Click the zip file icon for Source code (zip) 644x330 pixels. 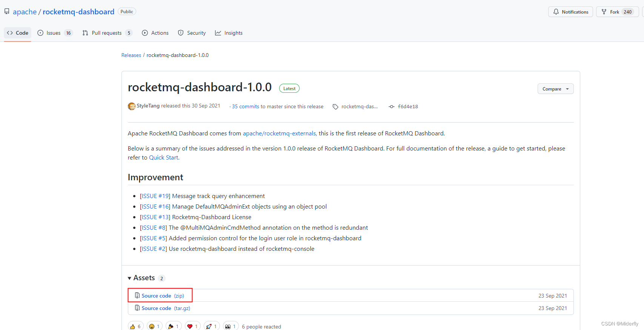(137, 295)
